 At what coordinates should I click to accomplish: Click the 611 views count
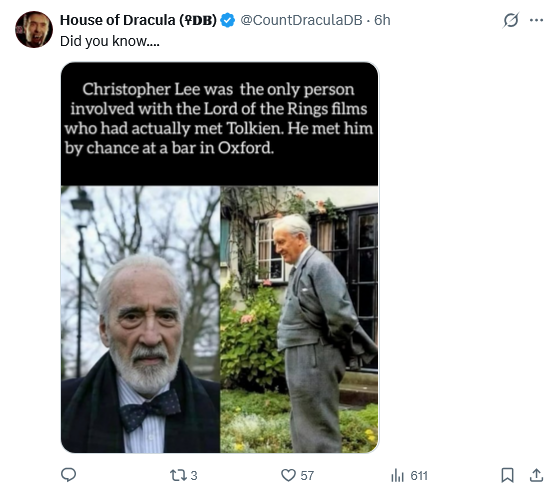419,476
